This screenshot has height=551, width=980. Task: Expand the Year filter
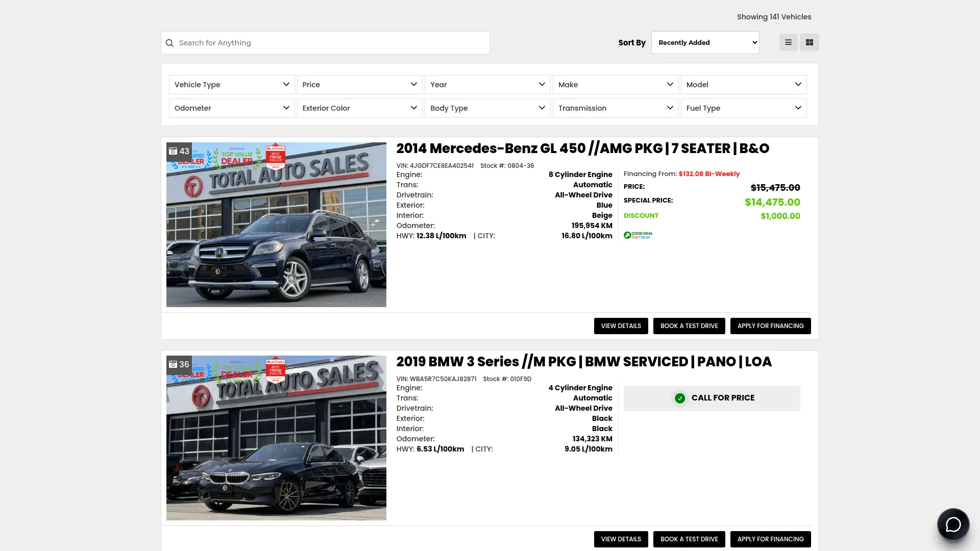(x=487, y=85)
